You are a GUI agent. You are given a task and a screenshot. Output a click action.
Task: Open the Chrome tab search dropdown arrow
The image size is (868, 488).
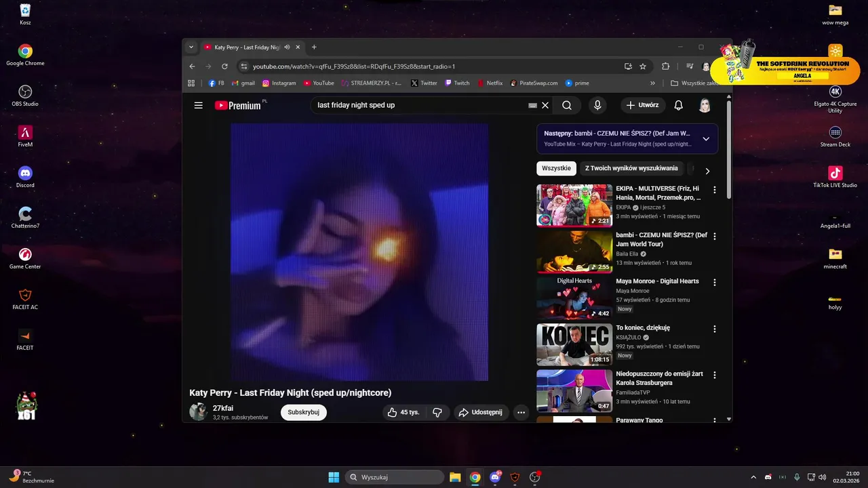(x=191, y=47)
